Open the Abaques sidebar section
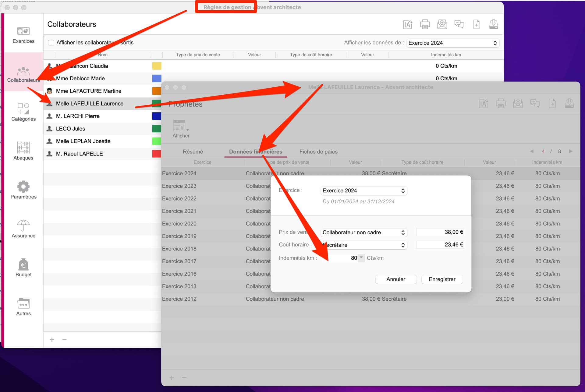This screenshot has height=392, width=585. [23, 151]
